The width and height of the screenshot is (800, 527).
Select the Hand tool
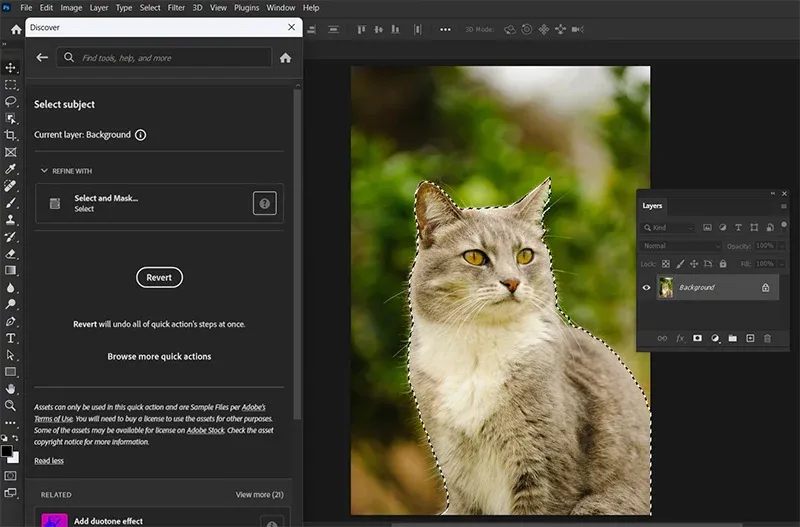tap(10, 389)
